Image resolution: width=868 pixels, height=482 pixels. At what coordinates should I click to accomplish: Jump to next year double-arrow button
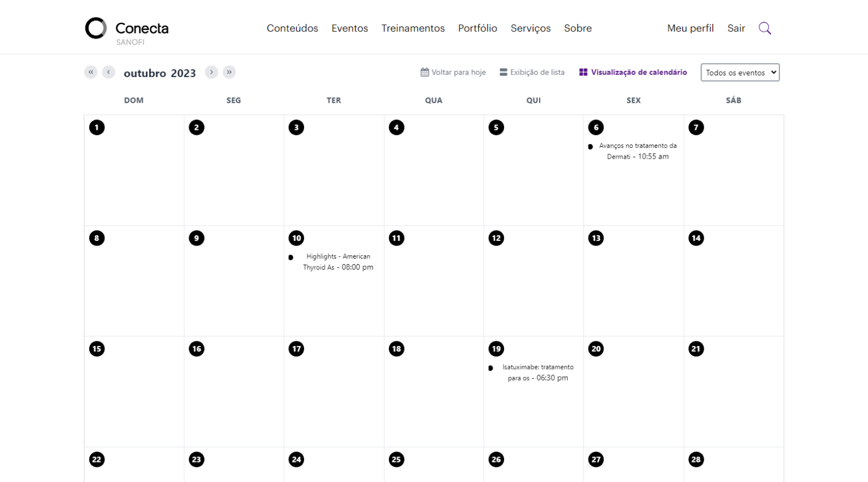tap(230, 72)
